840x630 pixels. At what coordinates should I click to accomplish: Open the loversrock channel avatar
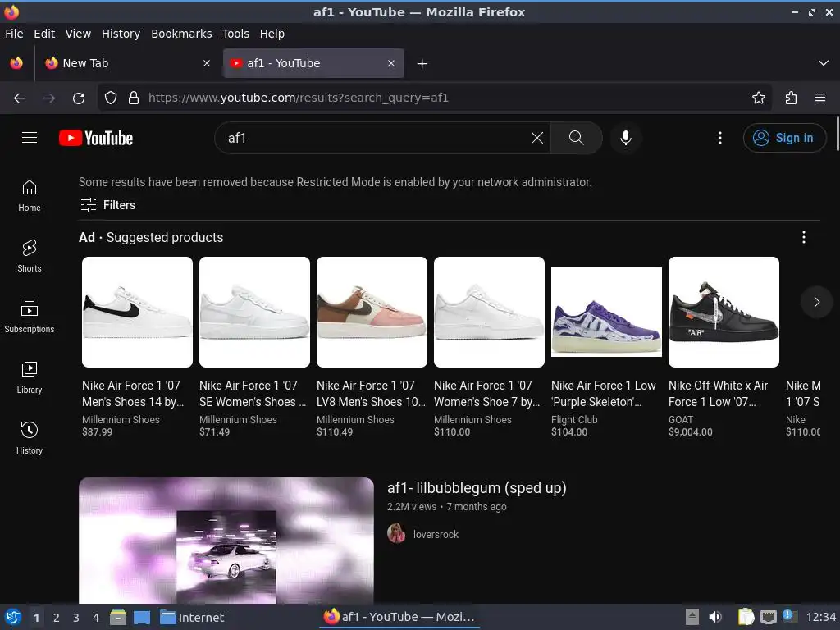click(x=396, y=533)
